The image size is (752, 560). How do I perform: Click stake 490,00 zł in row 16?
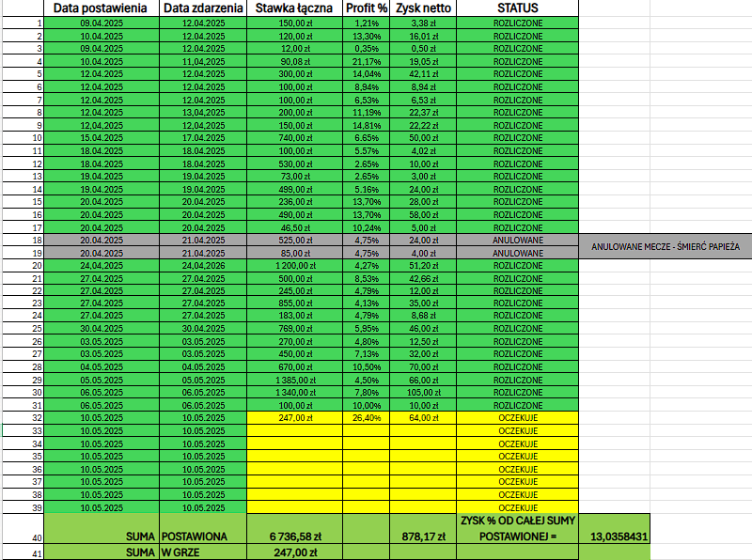point(294,214)
